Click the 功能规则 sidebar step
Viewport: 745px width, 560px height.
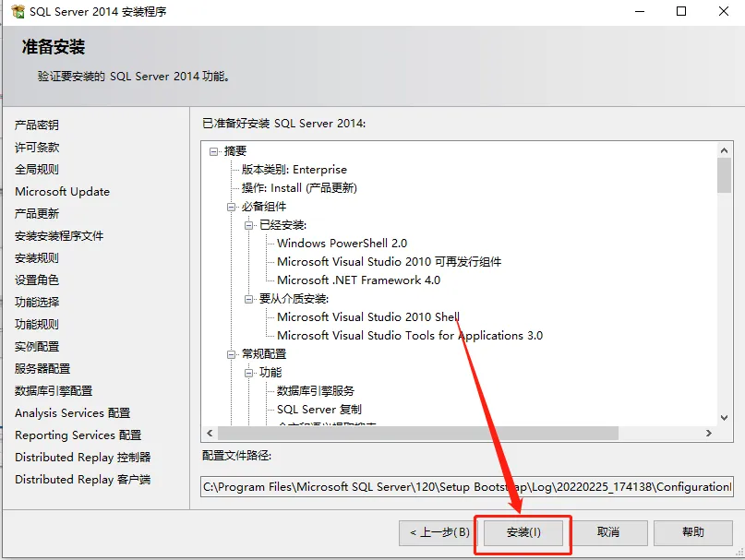(37, 325)
